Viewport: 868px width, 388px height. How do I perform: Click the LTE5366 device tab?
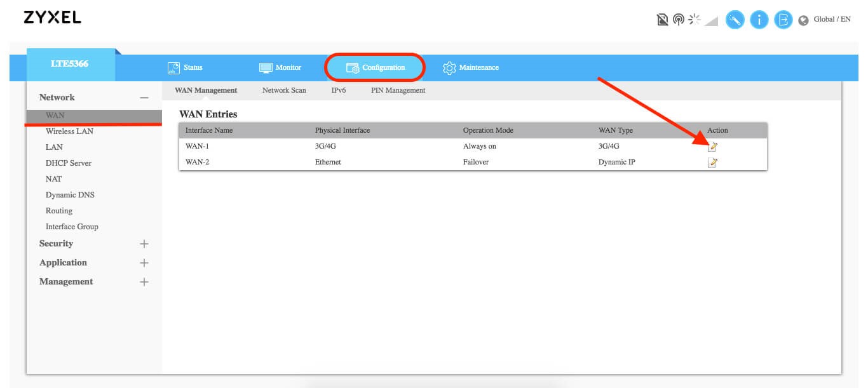(70, 64)
